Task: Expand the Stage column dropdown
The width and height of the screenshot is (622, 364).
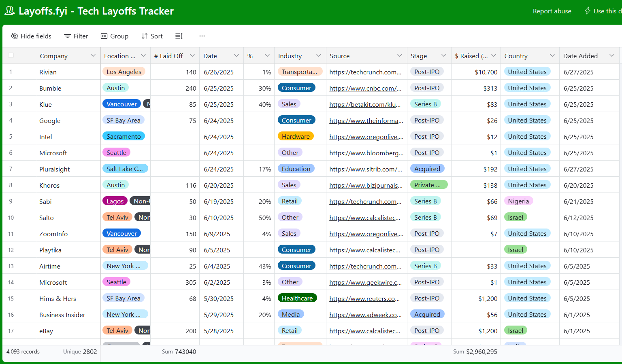Action: [x=444, y=56]
